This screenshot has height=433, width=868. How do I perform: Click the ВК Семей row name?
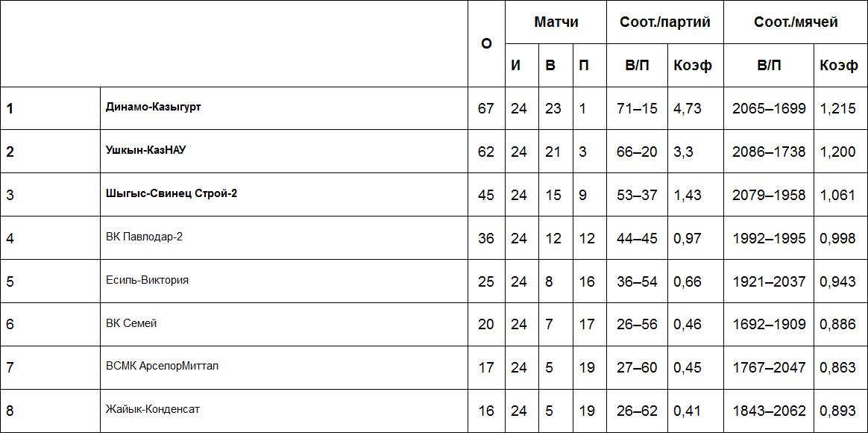(x=131, y=323)
